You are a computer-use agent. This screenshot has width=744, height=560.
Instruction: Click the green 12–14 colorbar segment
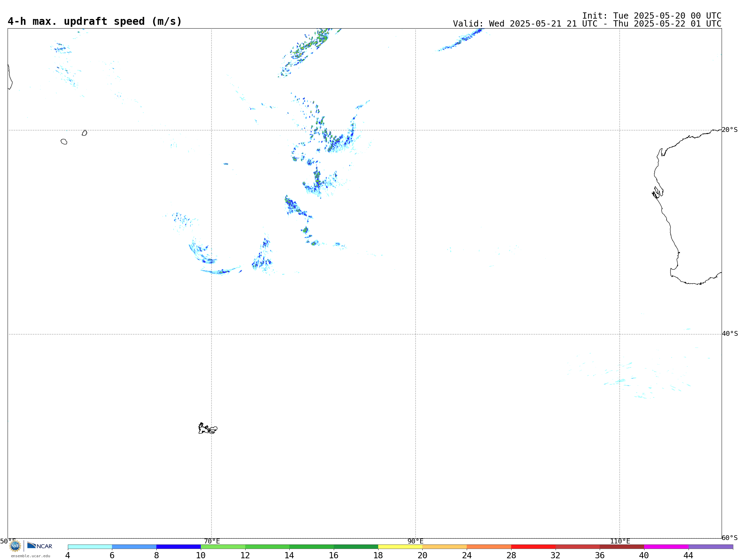[x=267, y=547]
